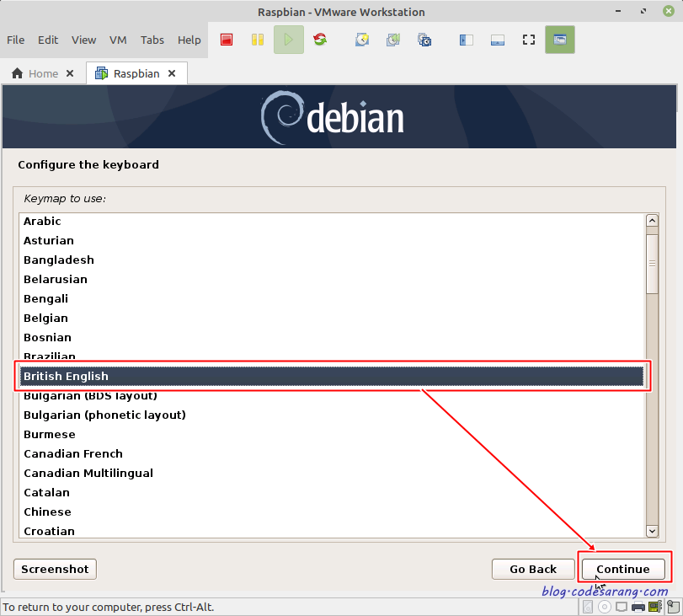Open the View menu
The height and width of the screenshot is (616, 683).
pos(83,40)
